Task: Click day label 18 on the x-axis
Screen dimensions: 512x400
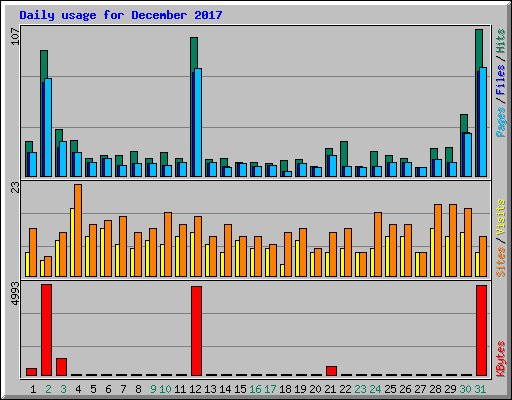Action: point(285,389)
